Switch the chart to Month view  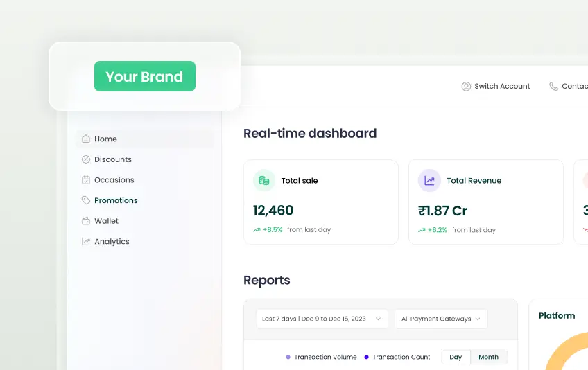coord(489,357)
